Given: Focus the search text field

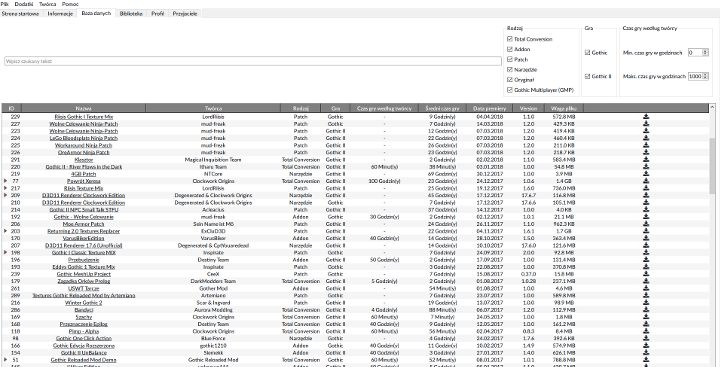Looking at the screenshot, I should (253, 61).
